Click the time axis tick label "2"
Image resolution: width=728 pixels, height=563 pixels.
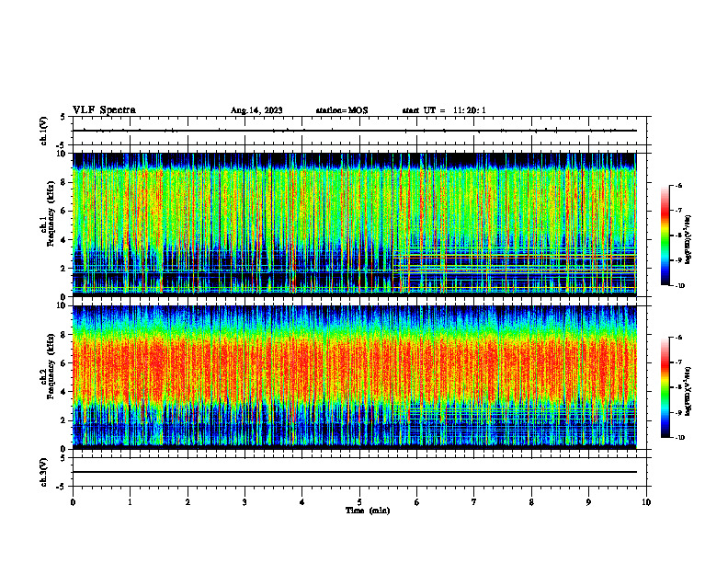(188, 502)
